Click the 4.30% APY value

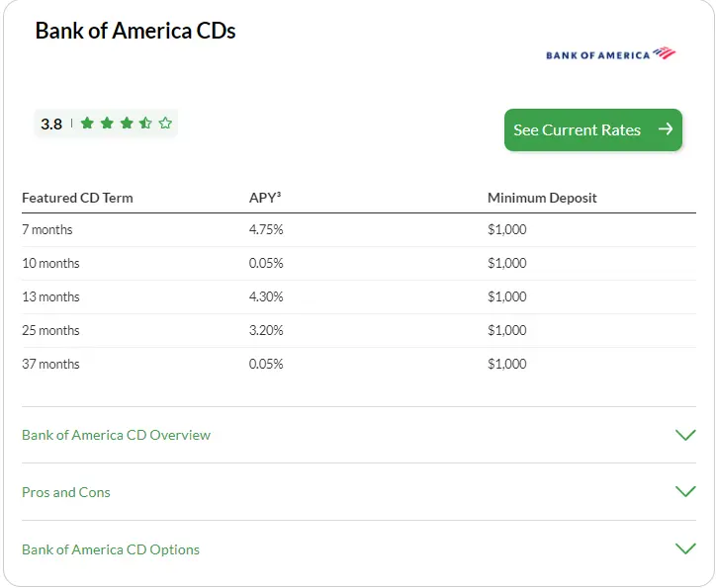[x=266, y=297]
